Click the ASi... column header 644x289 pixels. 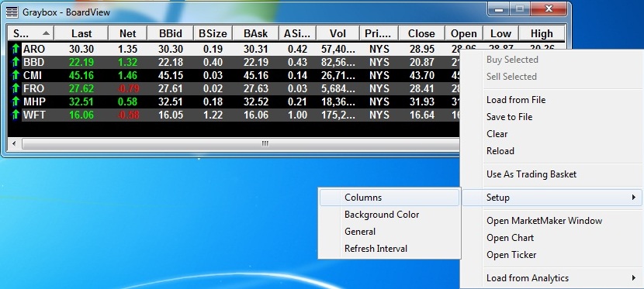click(x=298, y=33)
